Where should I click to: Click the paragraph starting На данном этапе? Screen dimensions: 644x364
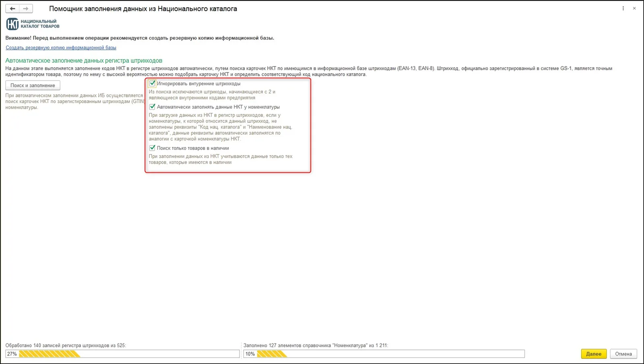[x=309, y=71]
